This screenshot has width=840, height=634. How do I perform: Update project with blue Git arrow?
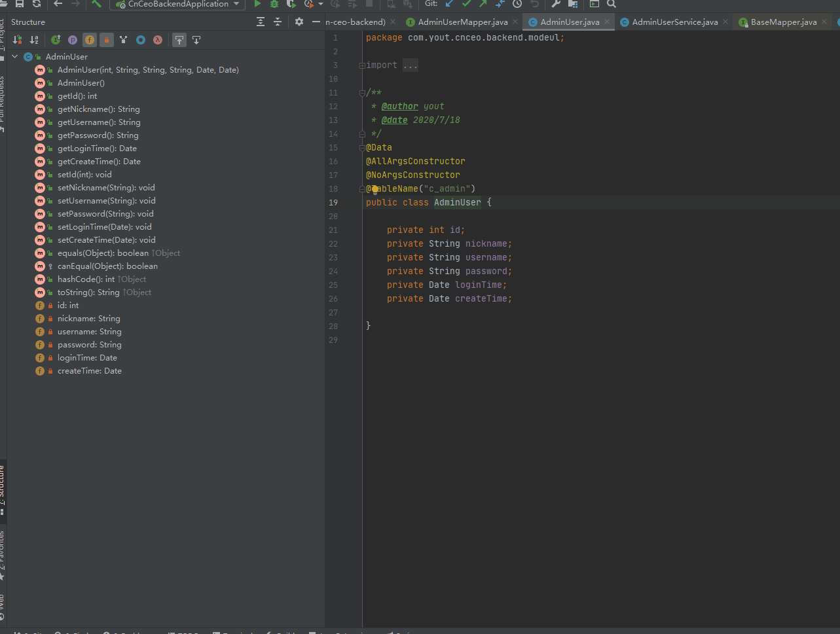[449, 4]
